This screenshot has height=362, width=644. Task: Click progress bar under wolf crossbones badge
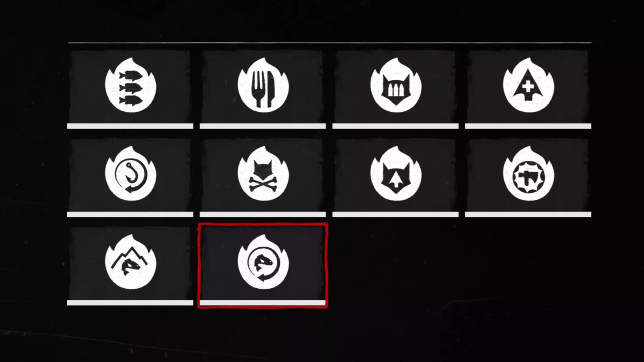click(x=263, y=215)
